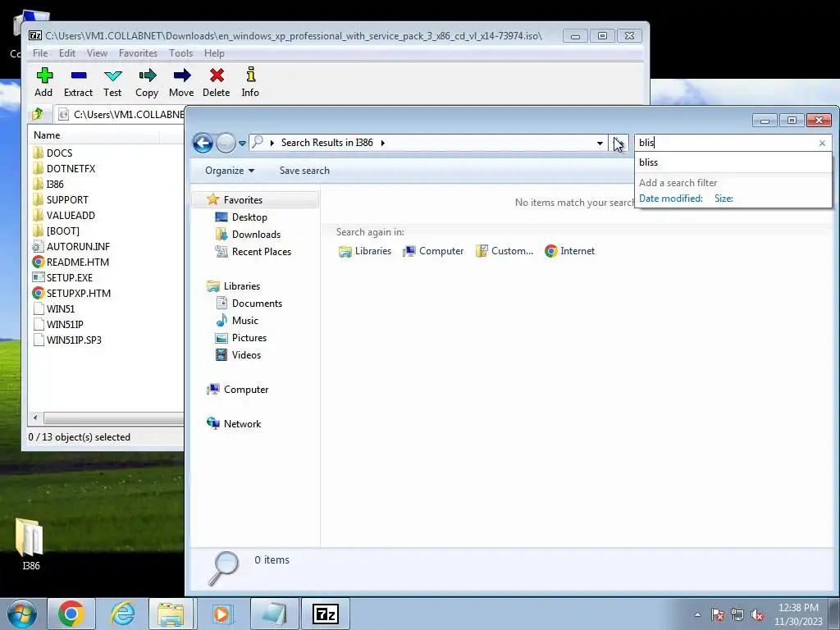Open Recent Places in navigation pane
840x630 pixels.
coord(253,251)
